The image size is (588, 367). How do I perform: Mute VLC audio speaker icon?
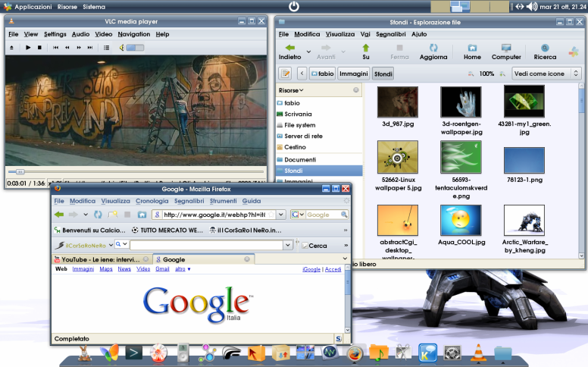coord(121,48)
